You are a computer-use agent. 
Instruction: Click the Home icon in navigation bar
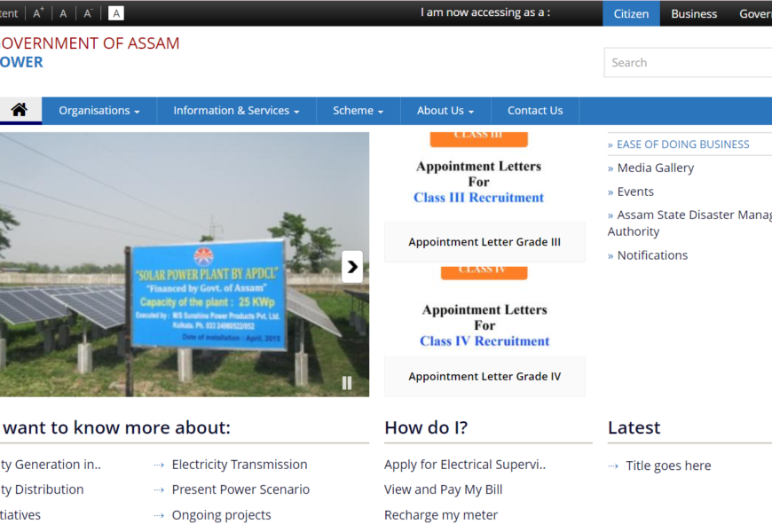pyautogui.click(x=20, y=110)
